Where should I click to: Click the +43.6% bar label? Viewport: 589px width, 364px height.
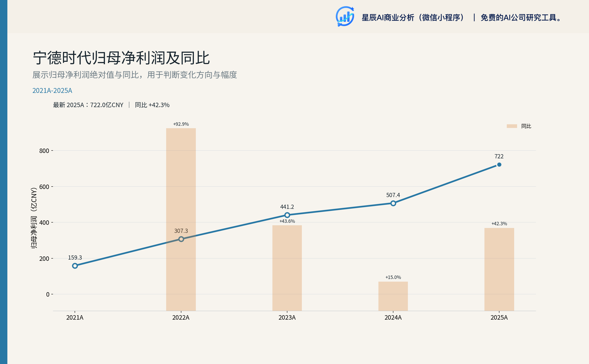(287, 221)
